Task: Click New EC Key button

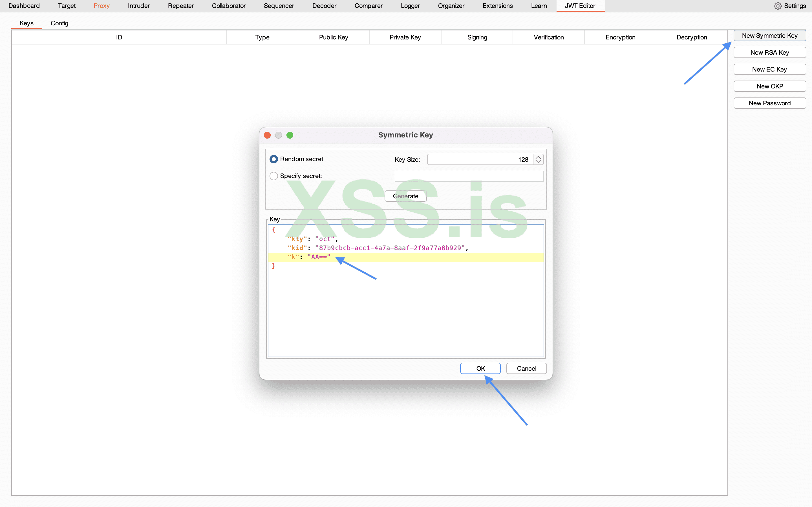Action: (769, 69)
